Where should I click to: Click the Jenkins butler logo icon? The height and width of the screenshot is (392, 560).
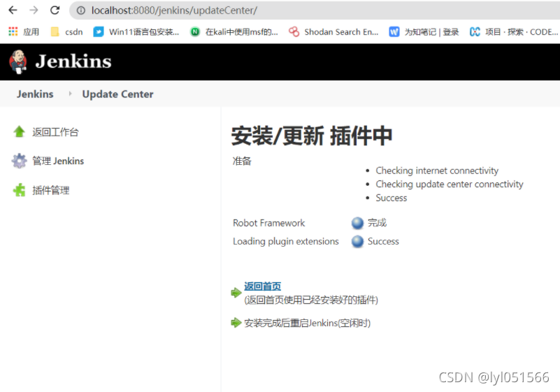coord(18,61)
